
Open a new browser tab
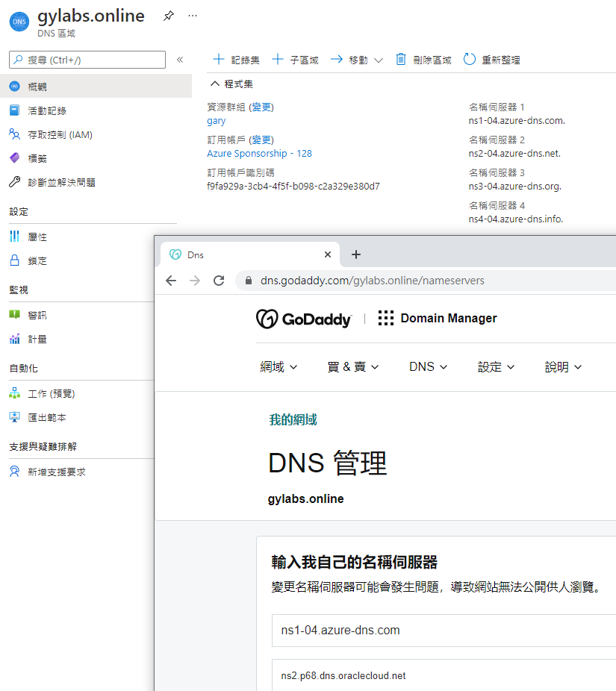point(356,254)
